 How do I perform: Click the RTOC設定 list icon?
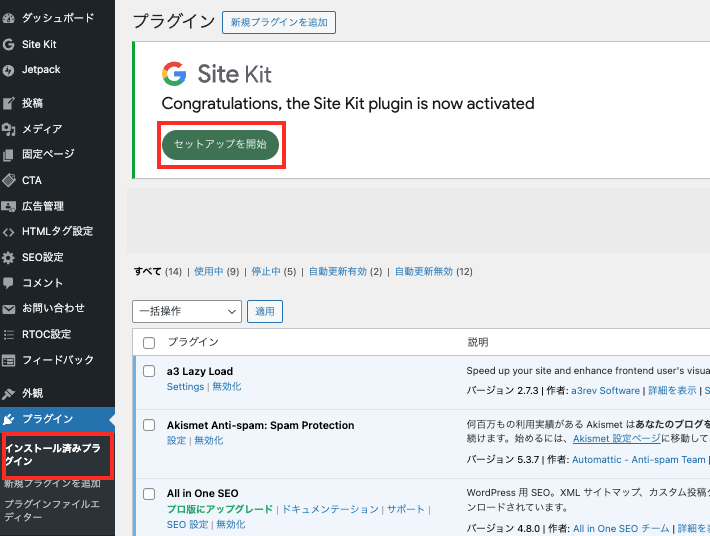pos(8,335)
